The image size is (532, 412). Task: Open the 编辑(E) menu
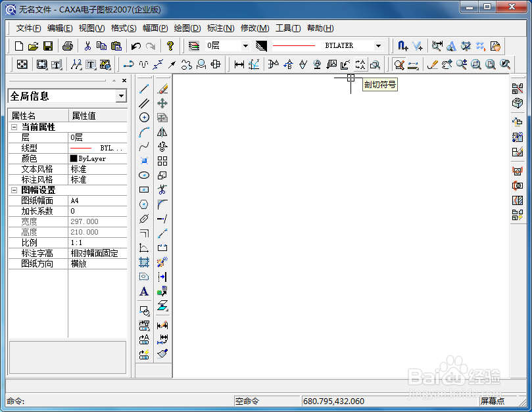tap(60, 28)
